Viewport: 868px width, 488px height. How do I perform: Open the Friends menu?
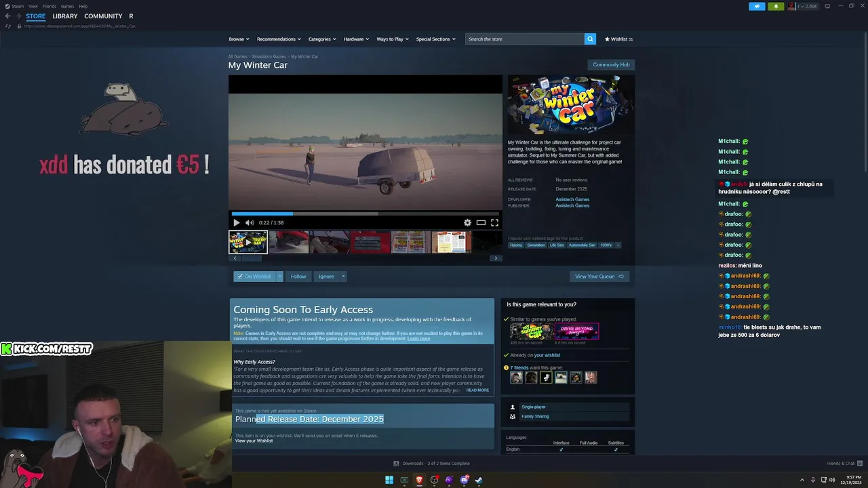50,6
